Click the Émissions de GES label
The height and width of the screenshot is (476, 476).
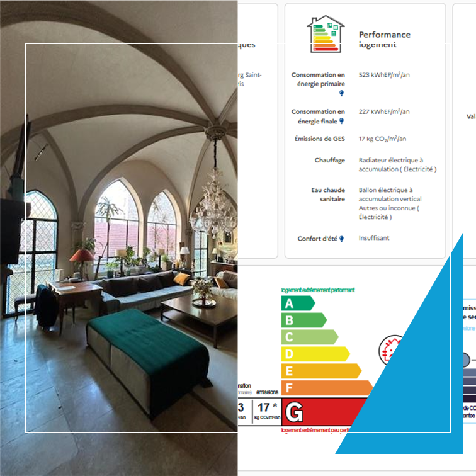click(320, 139)
